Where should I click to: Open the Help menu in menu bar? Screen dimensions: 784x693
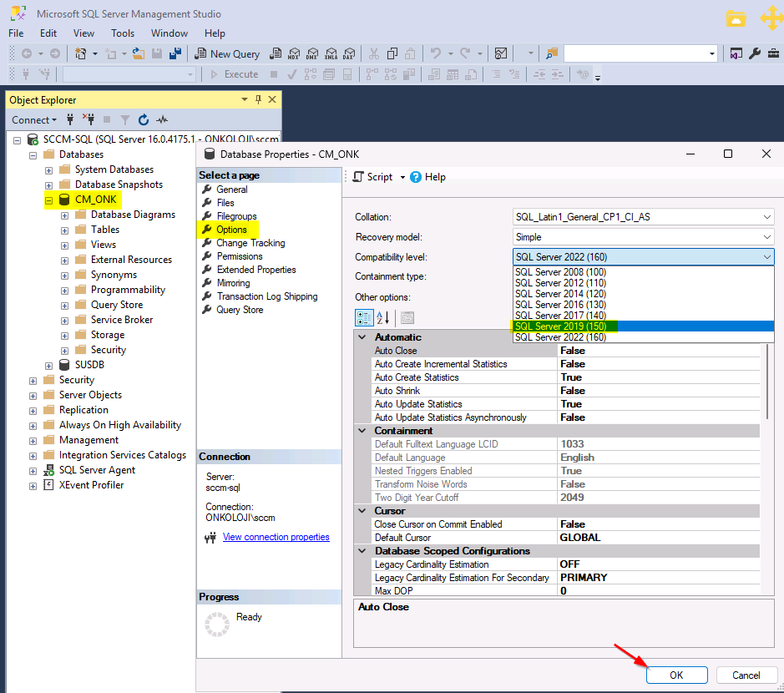click(215, 33)
